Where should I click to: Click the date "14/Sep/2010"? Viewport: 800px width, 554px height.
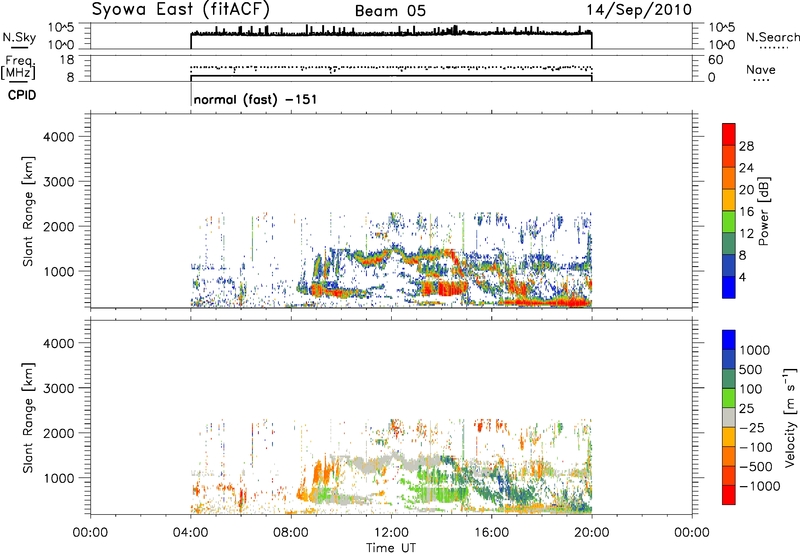point(639,9)
